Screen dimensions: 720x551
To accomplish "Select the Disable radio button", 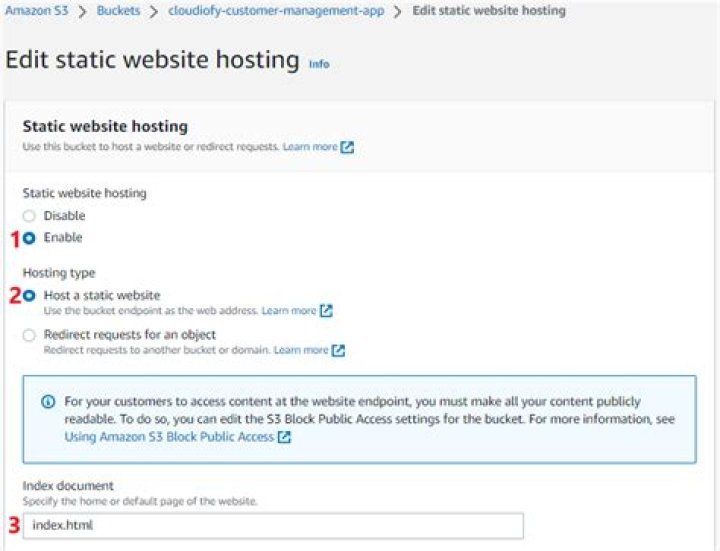I will click(29, 216).
